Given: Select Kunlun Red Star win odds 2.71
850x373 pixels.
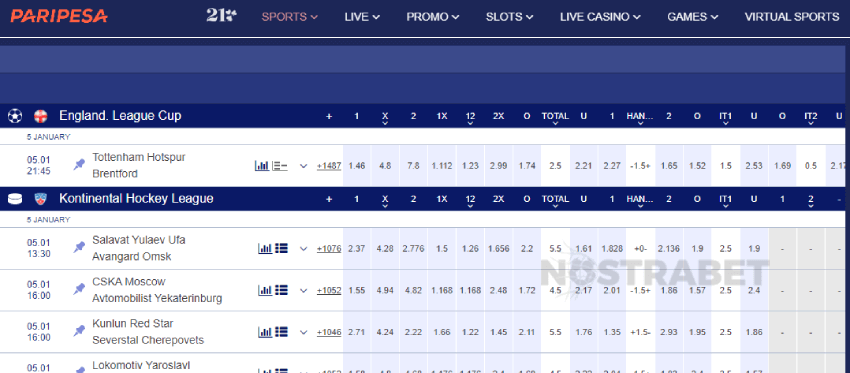Looking at the screenshot, I should point(357,332).
